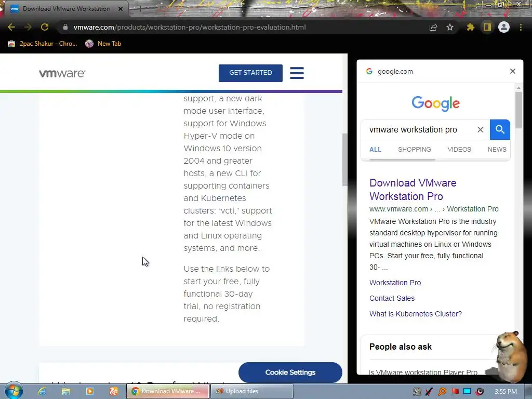Switch to the NEWS tab
Screen dimensions: 532x399
497,149
